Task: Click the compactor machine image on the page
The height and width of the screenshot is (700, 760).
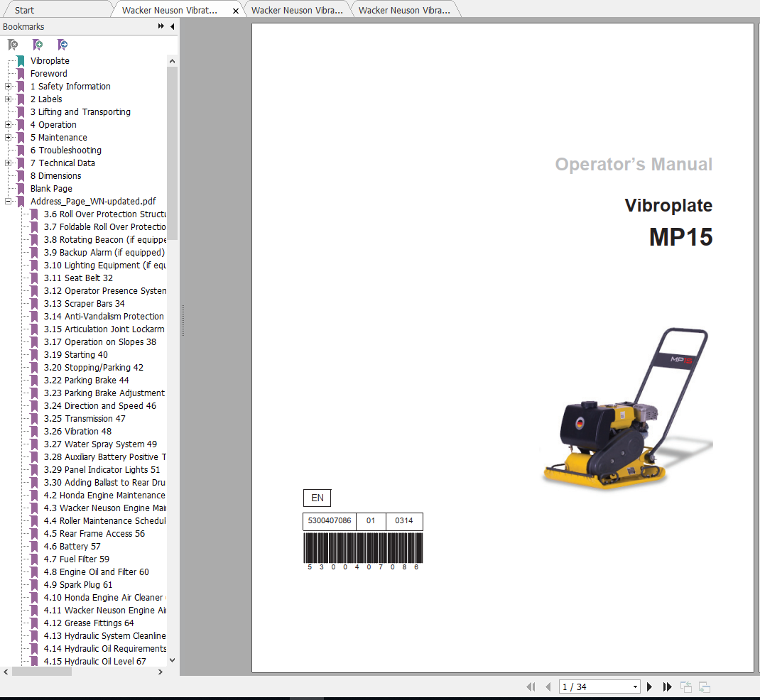Action: click(626, 409)
